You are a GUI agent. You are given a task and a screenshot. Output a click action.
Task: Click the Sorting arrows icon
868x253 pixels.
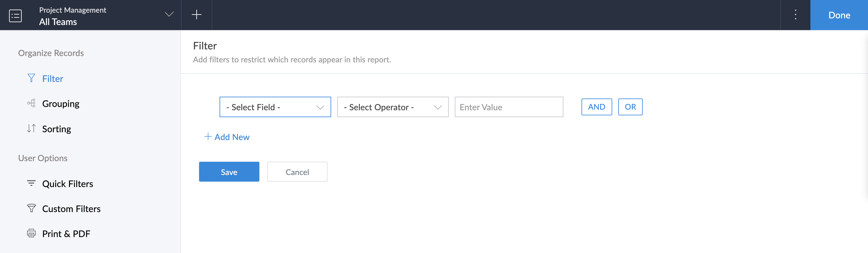pyautogui.click(x=31, y=129)
